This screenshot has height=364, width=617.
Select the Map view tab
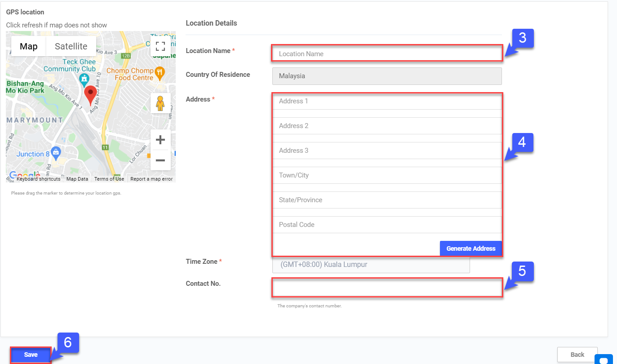pos(29,46)
